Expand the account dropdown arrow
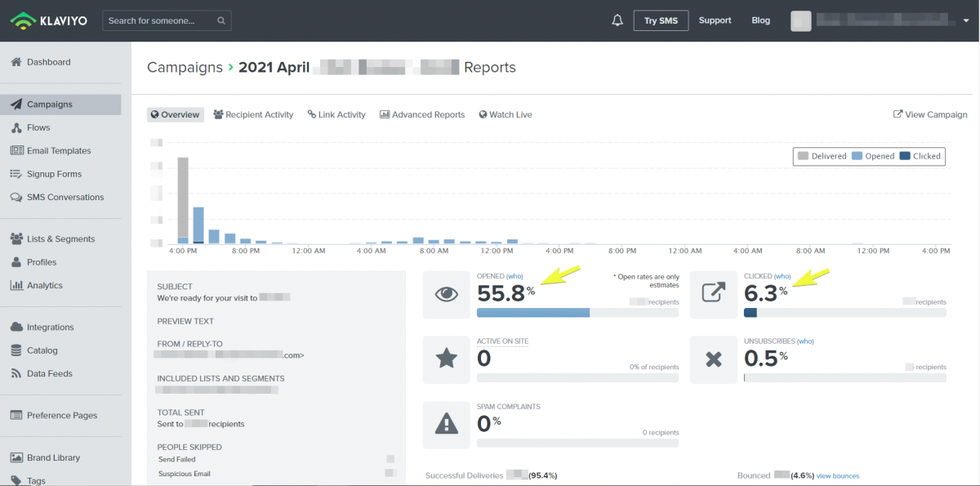 [966, 21]
